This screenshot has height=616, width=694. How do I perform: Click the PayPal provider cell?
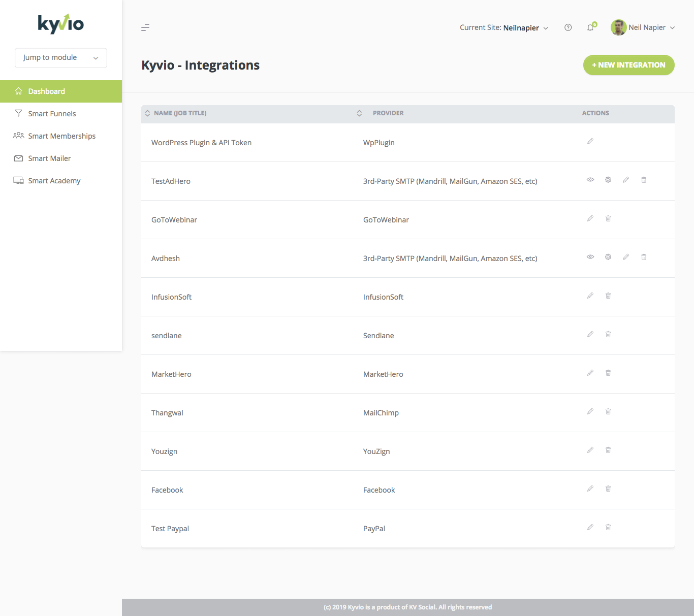point(374,529)
